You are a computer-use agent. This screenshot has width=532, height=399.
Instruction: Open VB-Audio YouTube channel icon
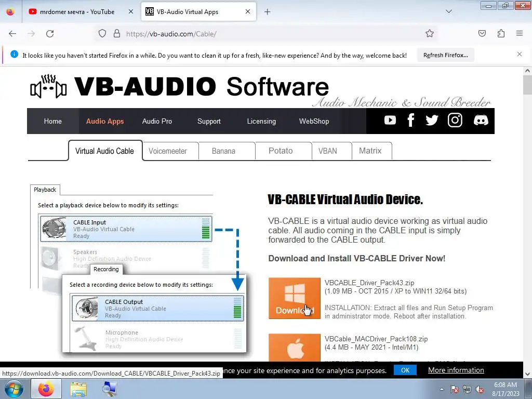390,120
